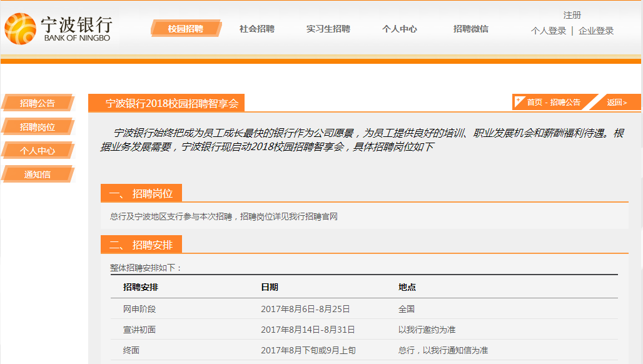Open the 校园招聘 tab
Image resolution: width=643 pixels, height=364 pixels.
coord(186,29)
